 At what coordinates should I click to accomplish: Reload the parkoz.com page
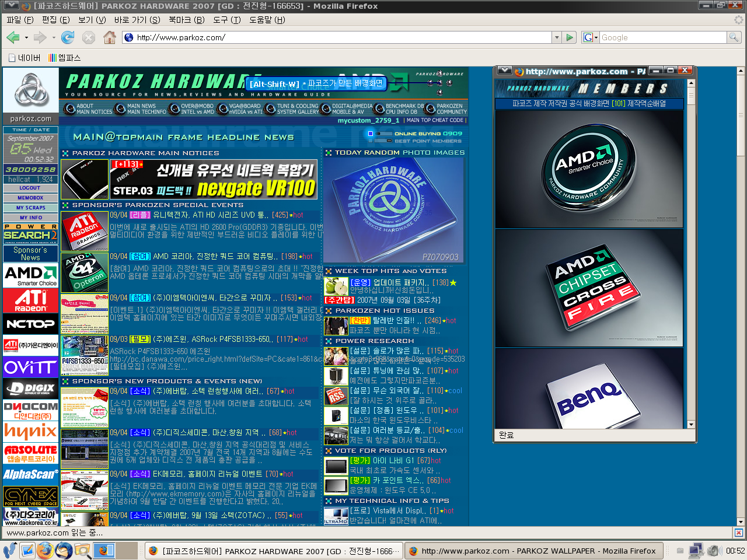coord(68,37)
